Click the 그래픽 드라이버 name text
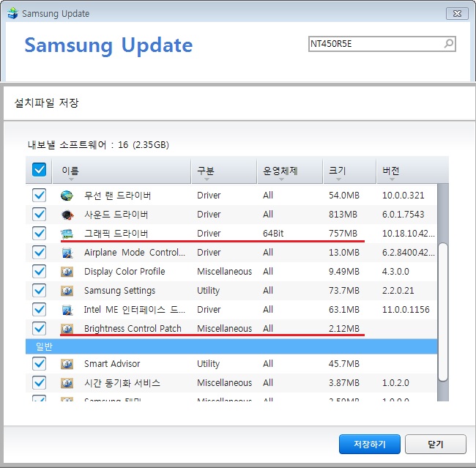Viewport: 476px width, 468px height. click(116, 234)
